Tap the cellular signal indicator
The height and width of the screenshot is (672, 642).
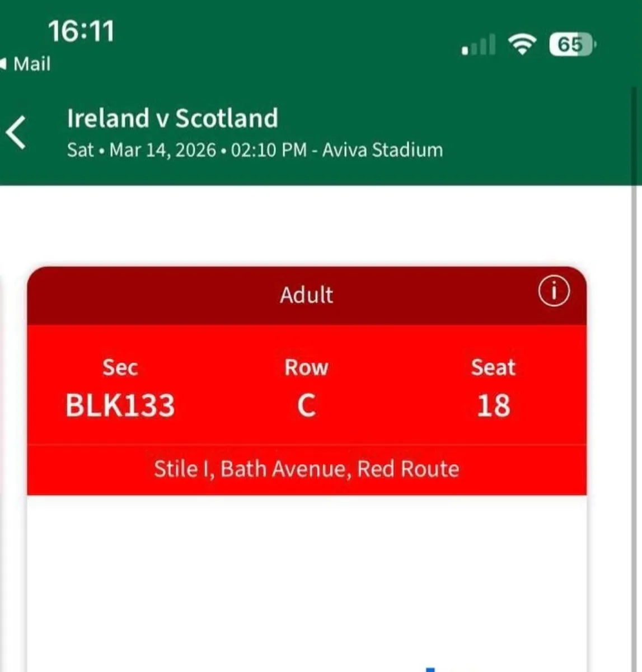pos(479,45)
